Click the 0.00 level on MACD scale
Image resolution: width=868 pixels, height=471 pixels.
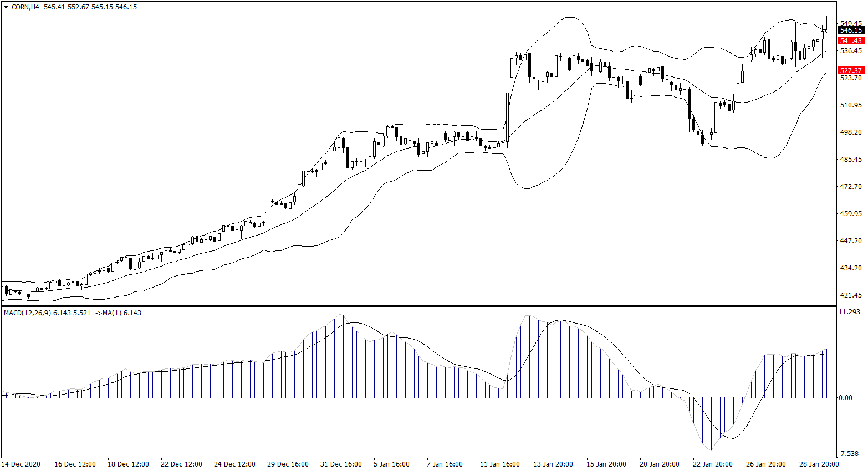click(x=845, y=398)
